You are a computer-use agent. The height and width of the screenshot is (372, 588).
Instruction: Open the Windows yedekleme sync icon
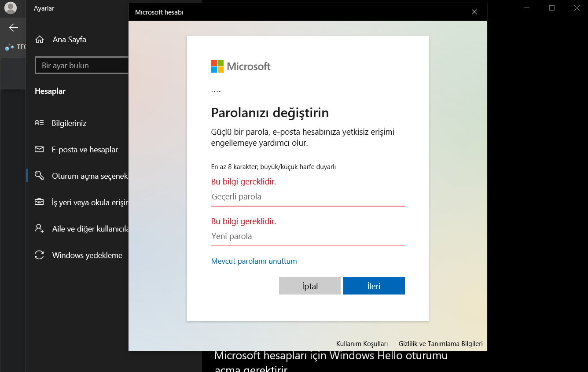click(39, 255)
